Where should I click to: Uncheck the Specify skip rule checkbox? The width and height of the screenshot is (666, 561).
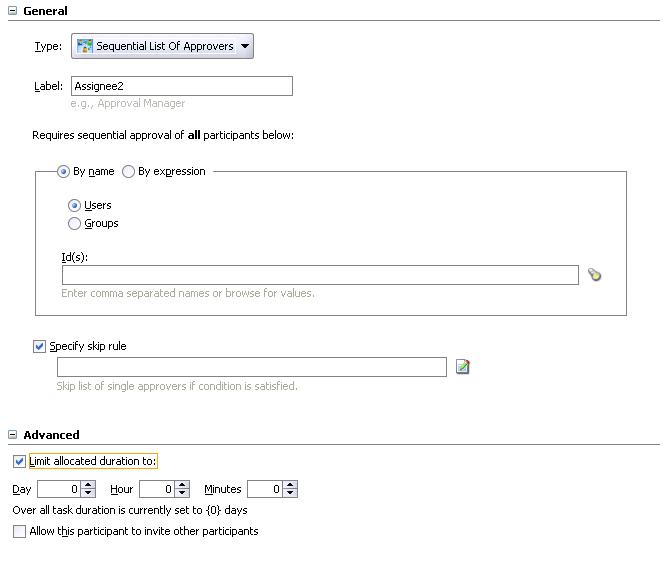pyautogui.click(x=40, y=347)
